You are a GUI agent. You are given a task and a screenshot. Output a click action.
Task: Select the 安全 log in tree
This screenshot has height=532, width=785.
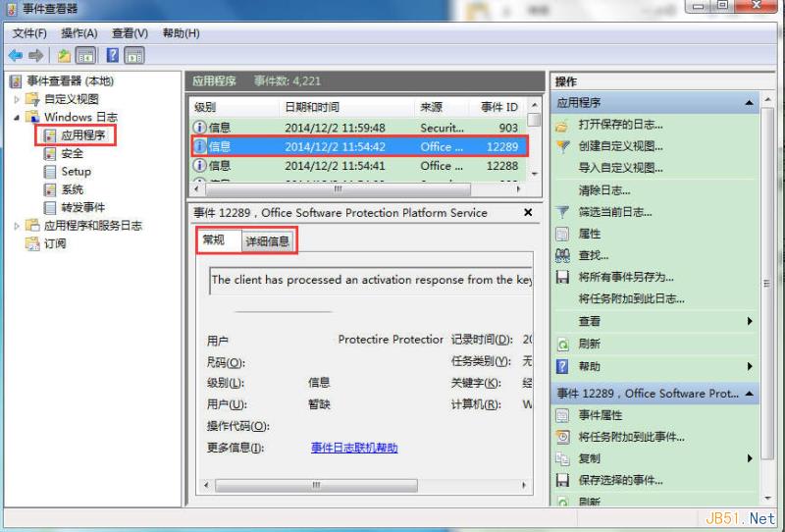pos(72,153)
